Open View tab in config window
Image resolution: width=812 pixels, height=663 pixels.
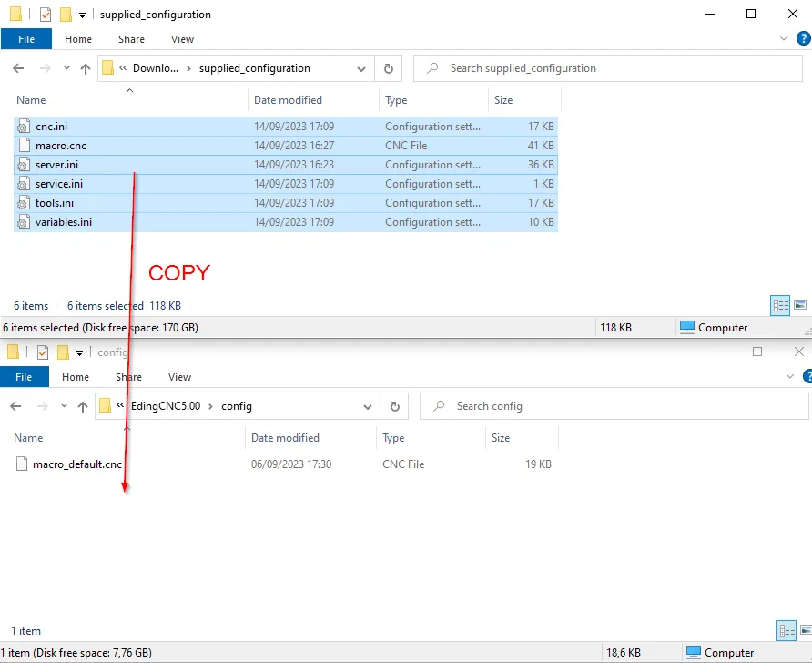(x=179, y=377)
